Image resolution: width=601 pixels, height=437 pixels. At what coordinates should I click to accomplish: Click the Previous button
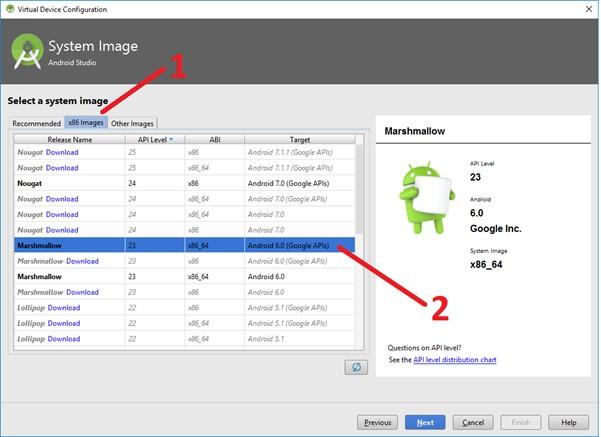coord(378,422)
